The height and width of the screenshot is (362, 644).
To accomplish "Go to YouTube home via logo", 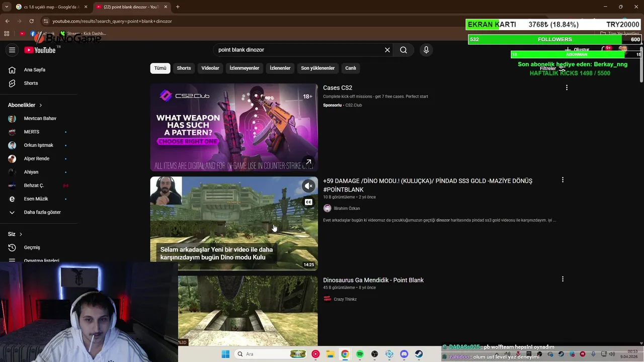I will (x=40, y=50).
